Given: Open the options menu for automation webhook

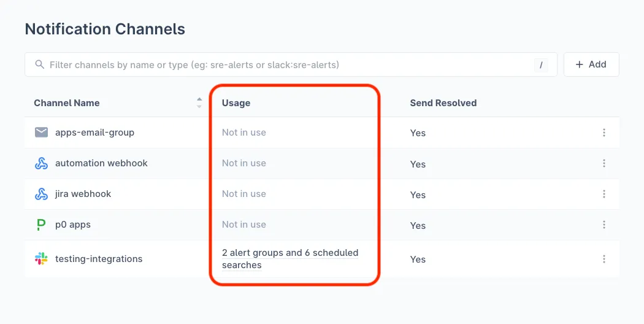Looking at the screenshot, I should click(604, 163).
